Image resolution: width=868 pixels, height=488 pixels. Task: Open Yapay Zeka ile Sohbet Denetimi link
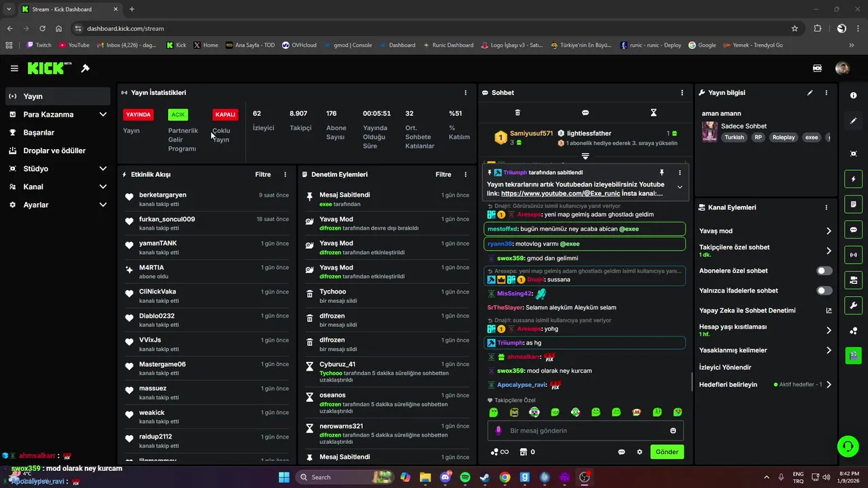(x=765, y=310)
